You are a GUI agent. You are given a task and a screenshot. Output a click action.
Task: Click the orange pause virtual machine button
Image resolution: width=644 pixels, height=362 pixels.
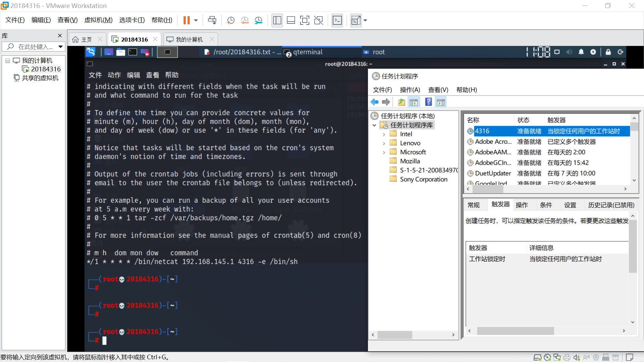[186, 20]
